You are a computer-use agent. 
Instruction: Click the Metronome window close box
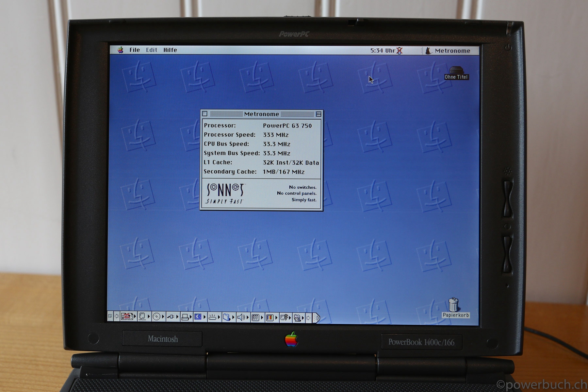tap(205, 114)
